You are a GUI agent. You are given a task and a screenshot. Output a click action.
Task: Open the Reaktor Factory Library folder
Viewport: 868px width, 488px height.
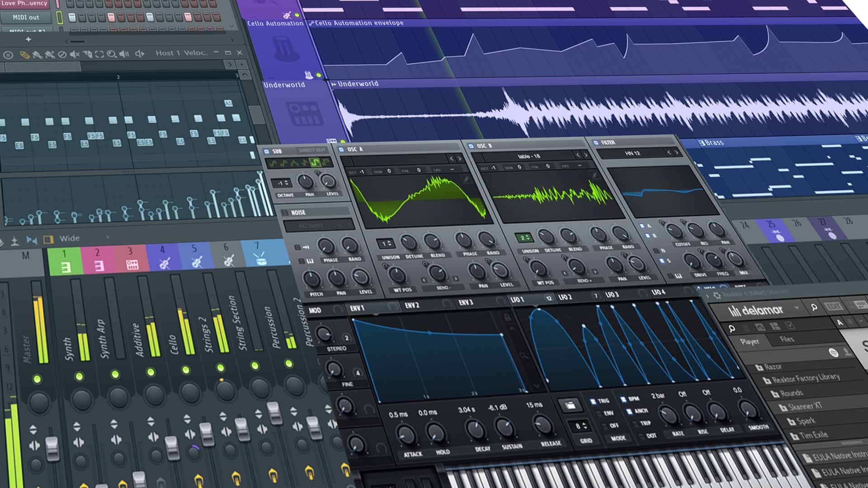805,379
